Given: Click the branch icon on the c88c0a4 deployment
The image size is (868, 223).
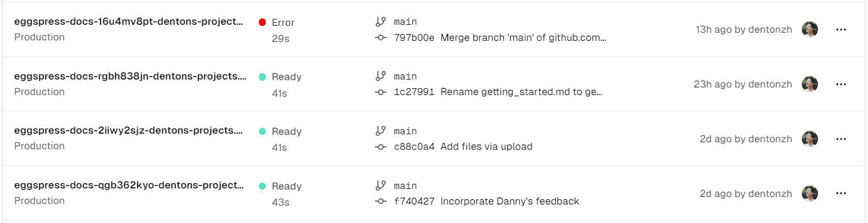Looking at the screenshot, I should pyautogui.click(x=380, y=131).
